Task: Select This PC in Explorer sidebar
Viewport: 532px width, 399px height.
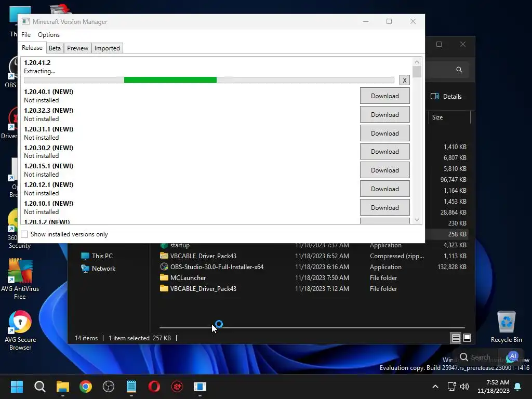Action: (x=97, y=256)
